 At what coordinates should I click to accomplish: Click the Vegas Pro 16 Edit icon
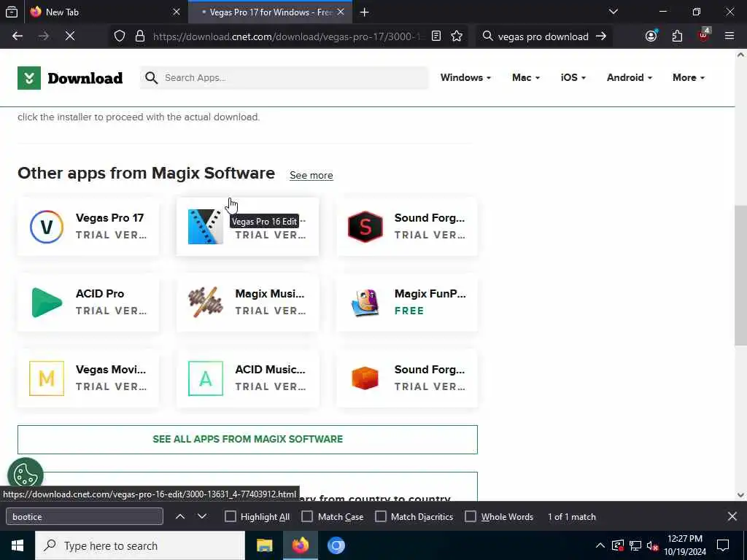[x=205, y=227]
